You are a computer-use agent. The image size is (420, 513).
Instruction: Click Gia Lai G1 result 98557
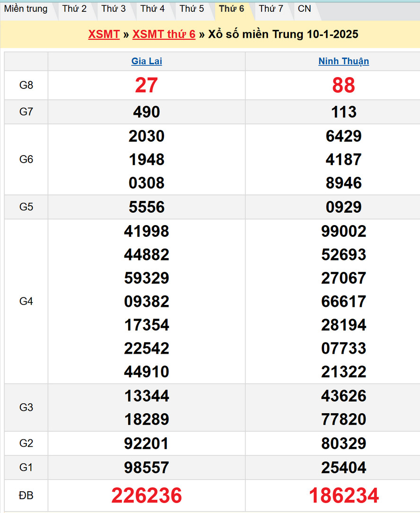147,468
